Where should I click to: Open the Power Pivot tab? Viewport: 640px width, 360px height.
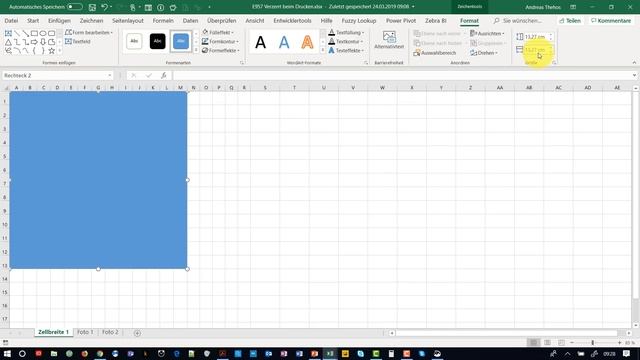tap(401, 20)
